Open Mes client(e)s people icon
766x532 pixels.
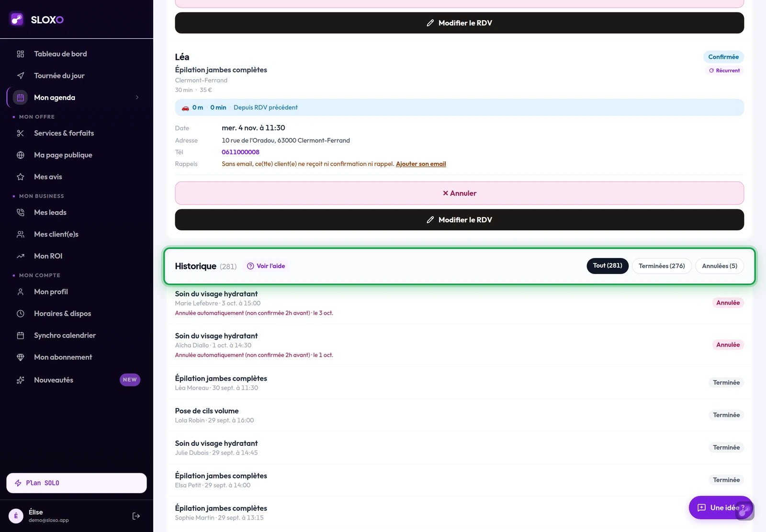[x=21, y=234]
